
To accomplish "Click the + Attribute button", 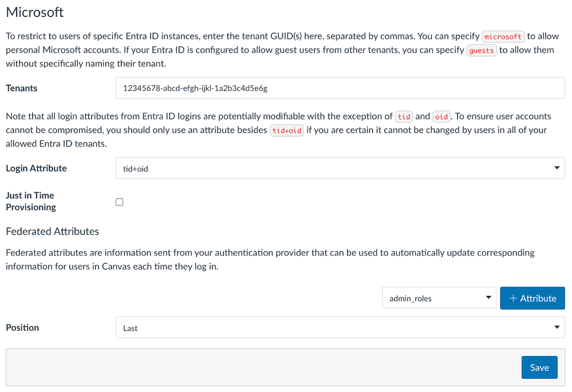I will click(x=532, y=298).
